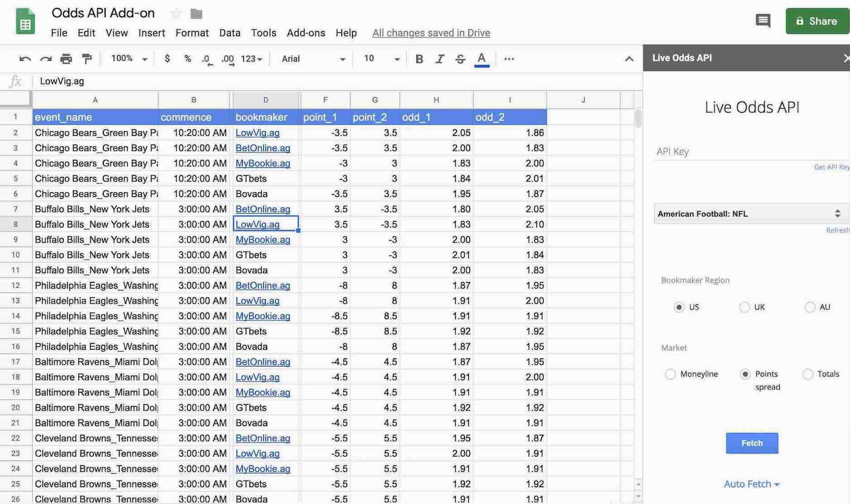
Task: Open the American Football: NFL sport selector
Action: tap(751, 214)
